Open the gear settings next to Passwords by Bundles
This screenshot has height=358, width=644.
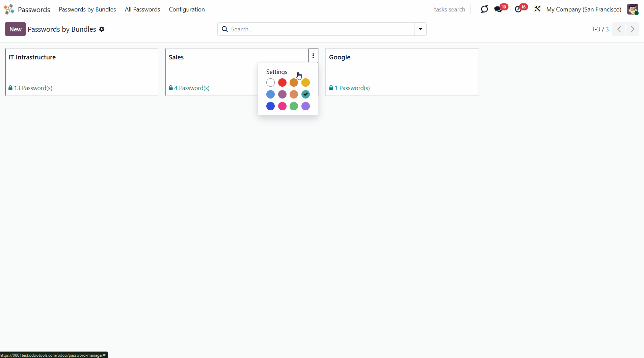(102, 29)
